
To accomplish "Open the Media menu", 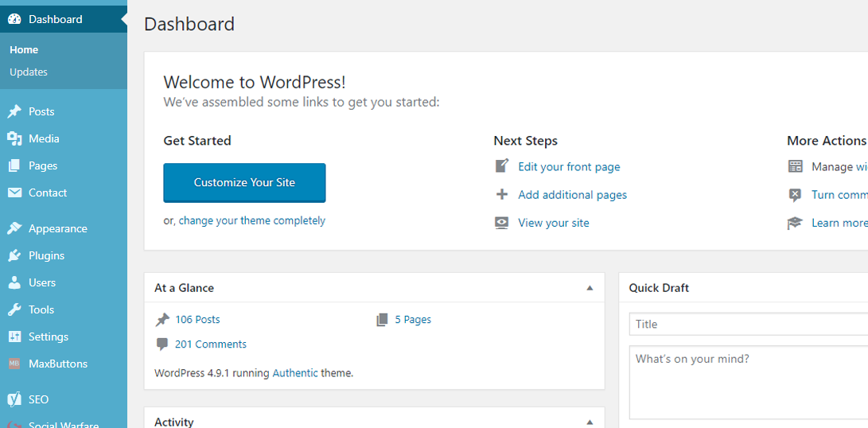I will (64, 139).
